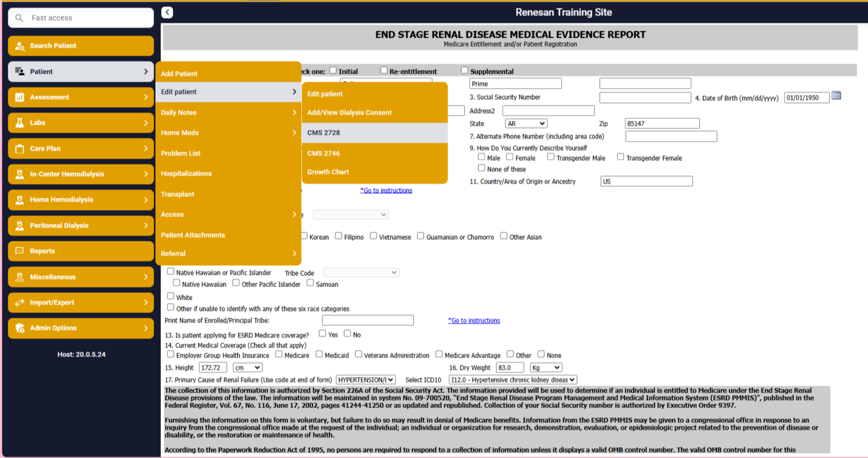Open Growth Chart menu item
The width and height of the screenshot is (868, 458).
[375, 172]
